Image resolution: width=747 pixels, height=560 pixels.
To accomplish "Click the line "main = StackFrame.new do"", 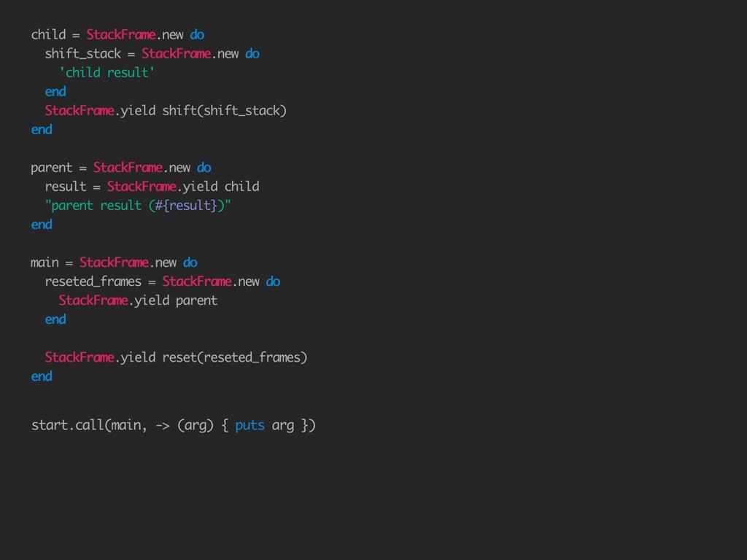I will (x=115, y=262).
